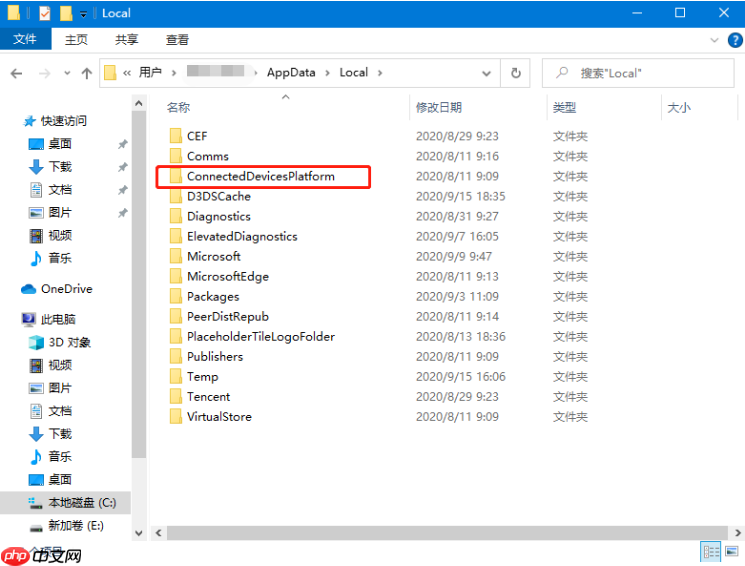745x566 pixels.
Task: Click the Properties quick access toolbar icon
Action: (x=44, y=13)
